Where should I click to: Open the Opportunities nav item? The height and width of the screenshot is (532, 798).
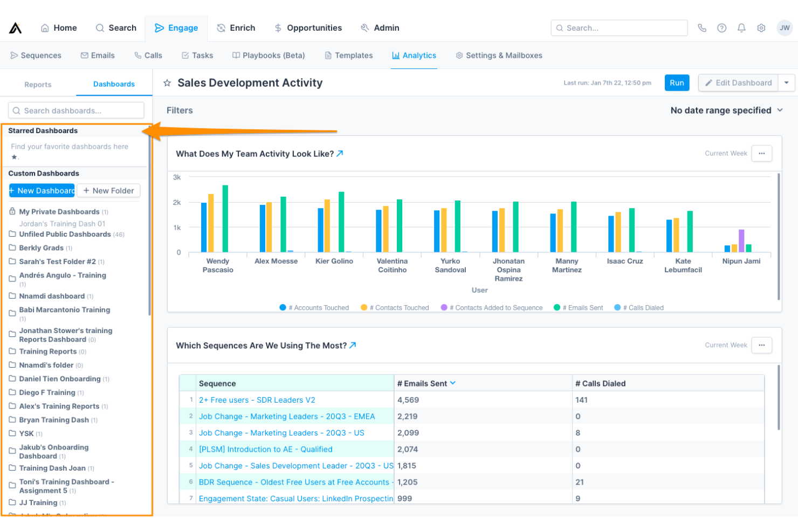[308, 28]
